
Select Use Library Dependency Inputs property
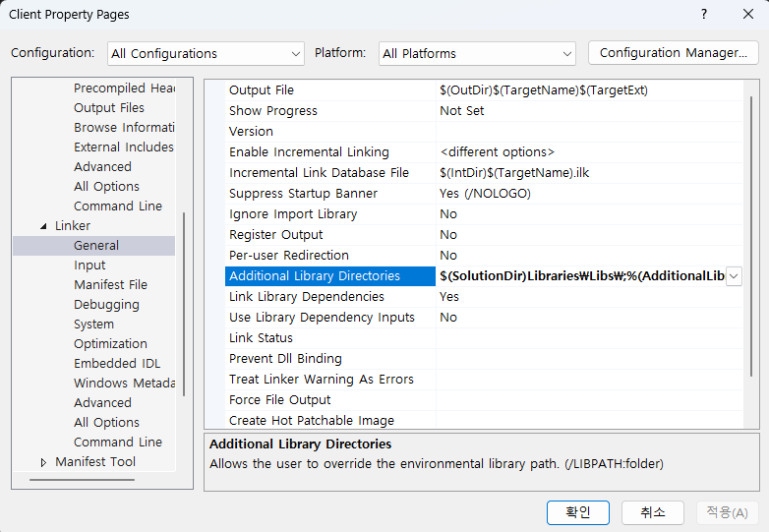pyautogui.click(x=322, y=318)
